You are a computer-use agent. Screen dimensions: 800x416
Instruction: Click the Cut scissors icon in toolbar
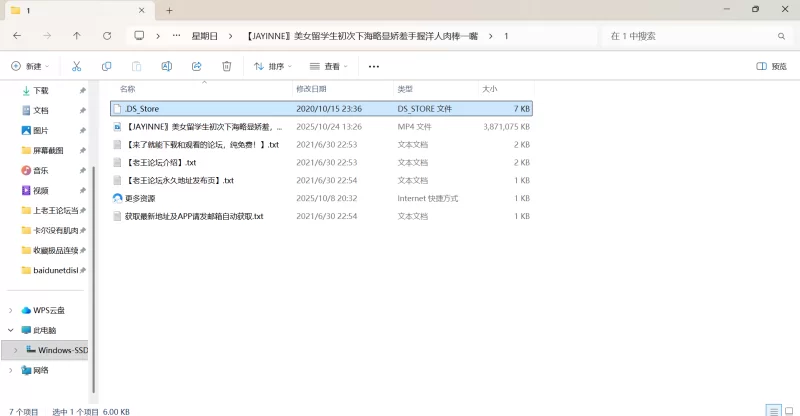pos(76,66)
